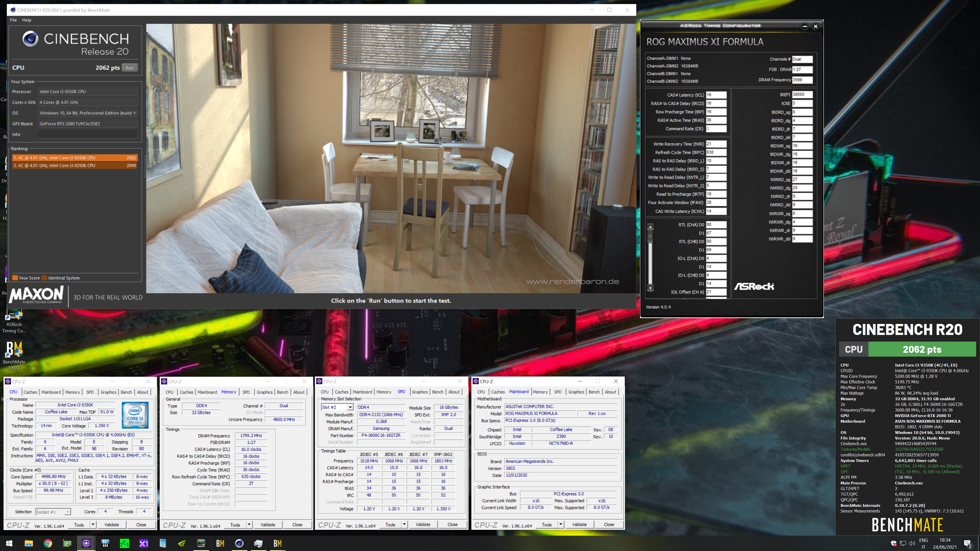Click the Refresh Cycle Time (tRFC) field

pyautogui.click(x=716, y=152)
